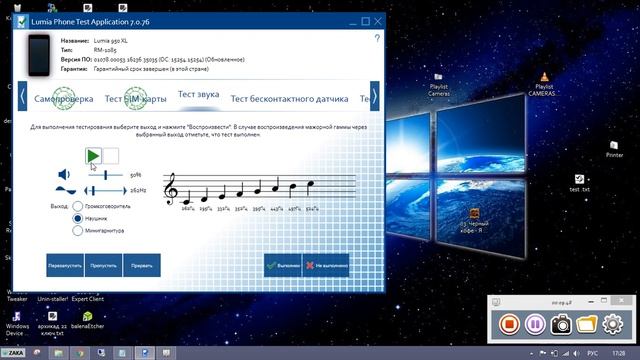Stop recording in the recorder window
The width and height of the screenshot is (640, 360).
[509, 324]
